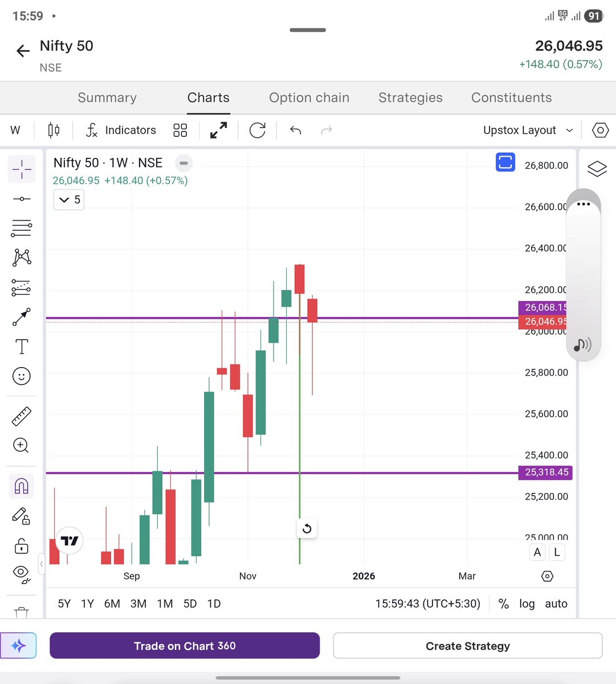Click the 25,318.45 horizontal line price label
616x684 pixels.
pyautogui.click(x=545, y=472)
